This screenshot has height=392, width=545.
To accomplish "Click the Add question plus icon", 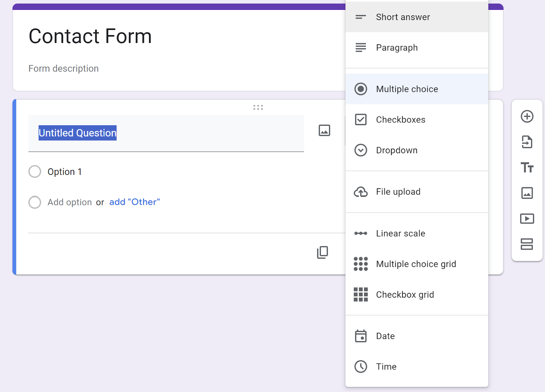I will click(x=527, y=116).
